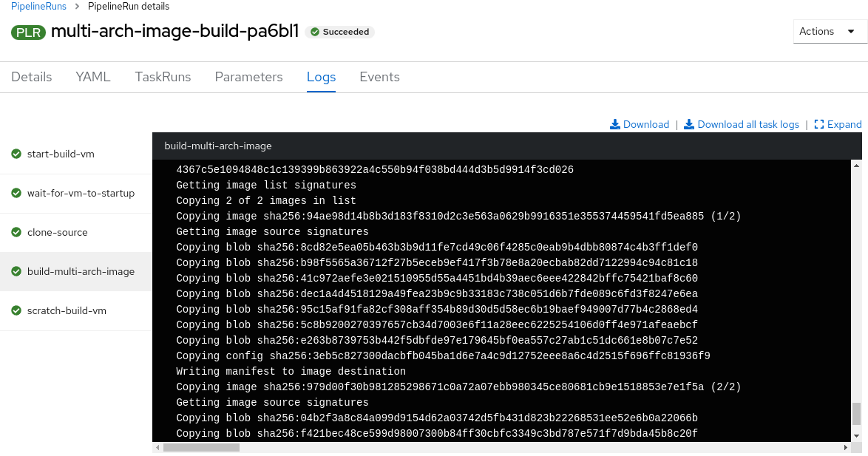Follow the PipelineRuns breadcrumb link

[38, 7]
